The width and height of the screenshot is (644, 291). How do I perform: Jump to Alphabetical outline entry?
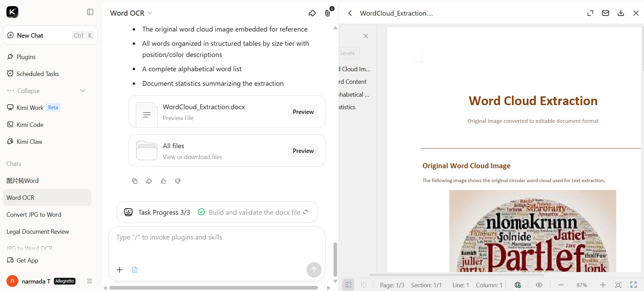354,95
